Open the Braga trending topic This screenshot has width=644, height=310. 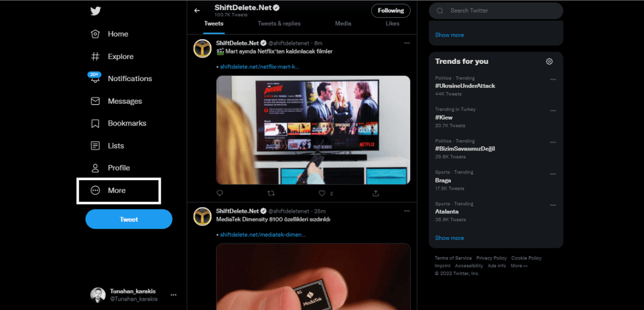tap(443, 180)
